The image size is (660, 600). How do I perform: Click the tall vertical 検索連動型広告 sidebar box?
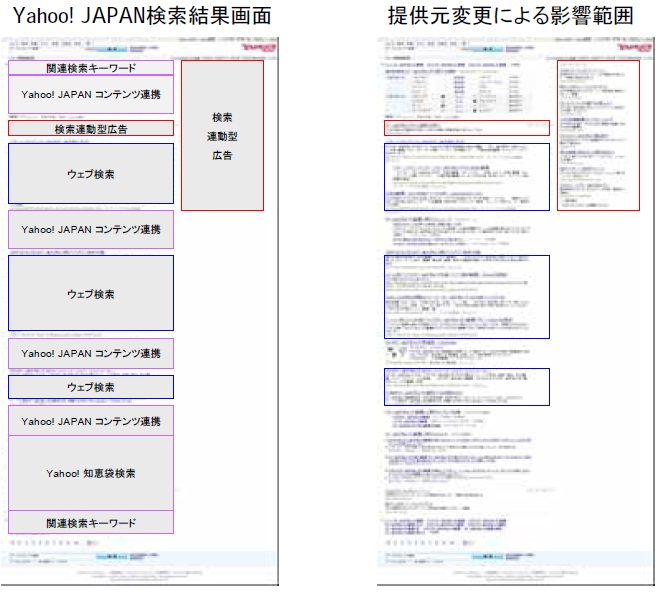[222, 136]
